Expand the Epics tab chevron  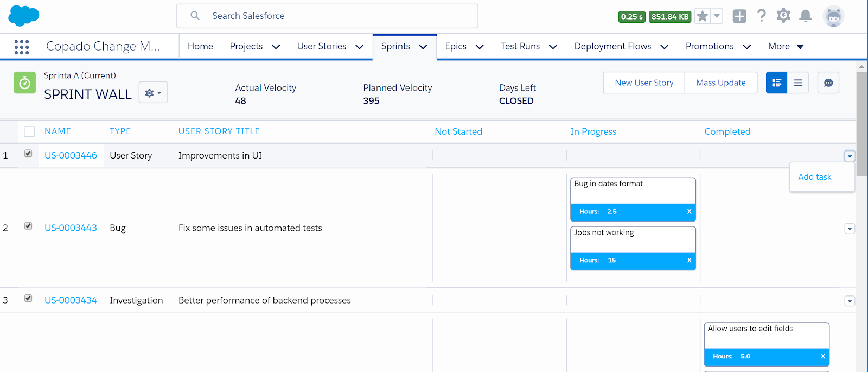point(480,47)
